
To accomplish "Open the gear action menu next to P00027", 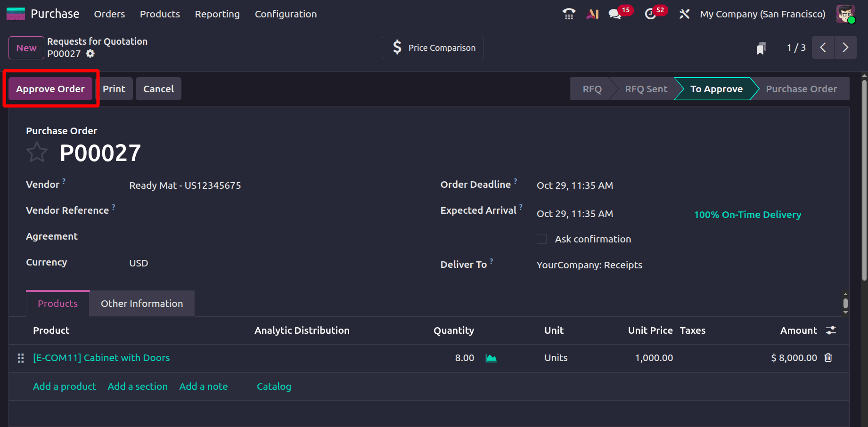I will click(90, 54).
